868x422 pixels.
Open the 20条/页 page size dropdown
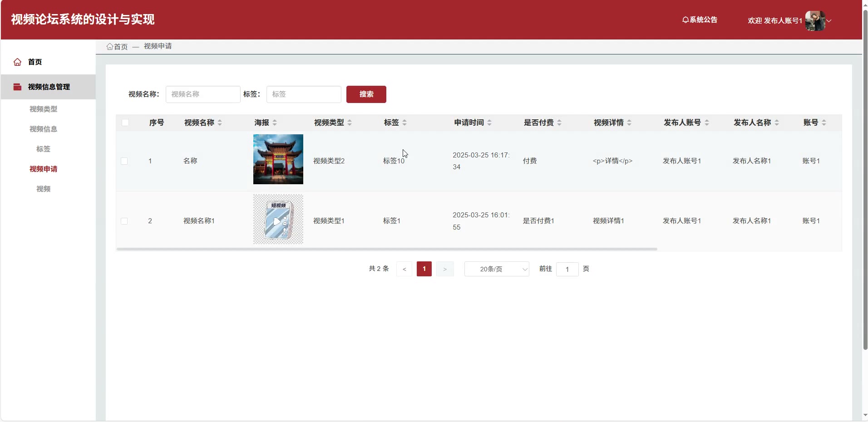(497, 269)
